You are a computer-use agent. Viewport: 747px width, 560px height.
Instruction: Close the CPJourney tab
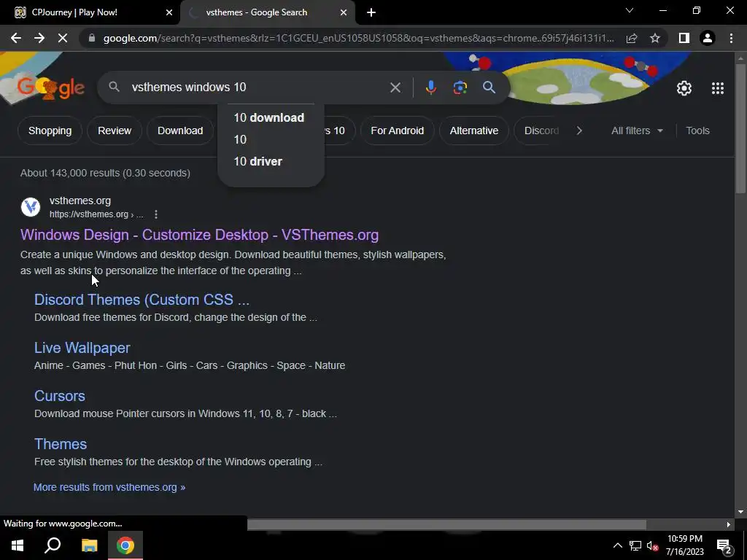point(169,12)
